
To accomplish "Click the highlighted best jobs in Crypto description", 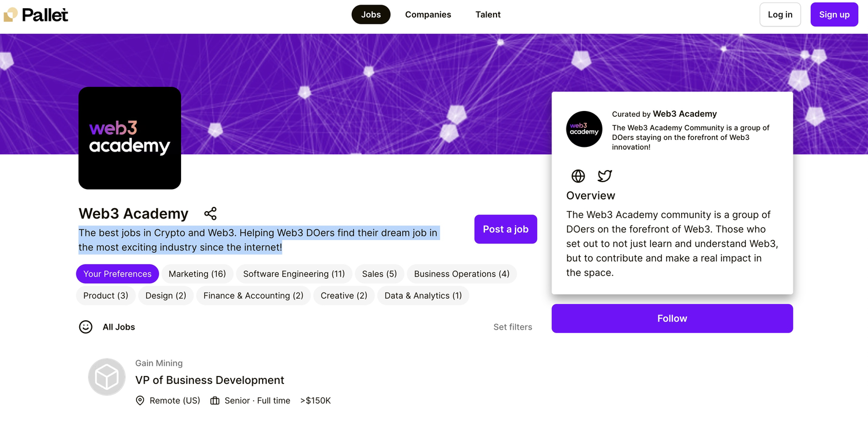I will click(x=258, y=240).
